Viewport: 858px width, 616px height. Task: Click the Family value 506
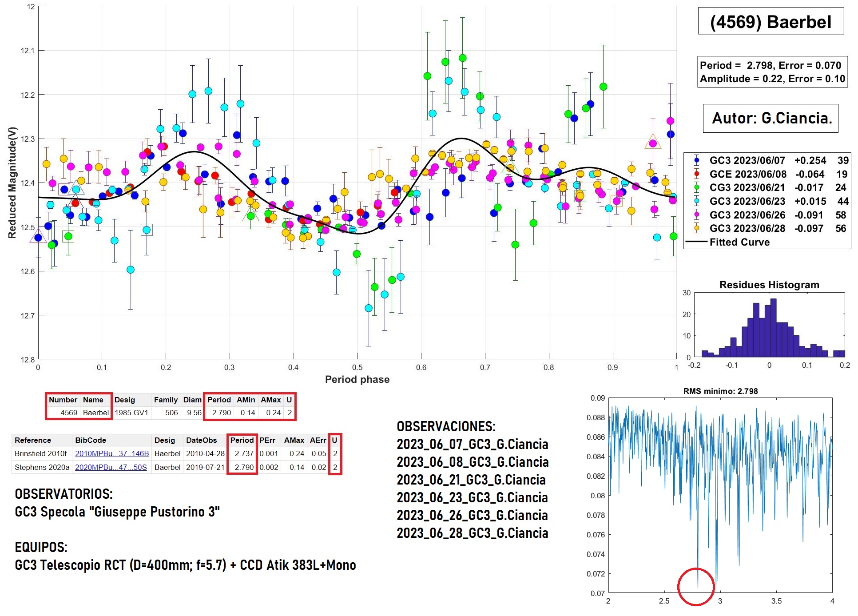pos(171,413)
